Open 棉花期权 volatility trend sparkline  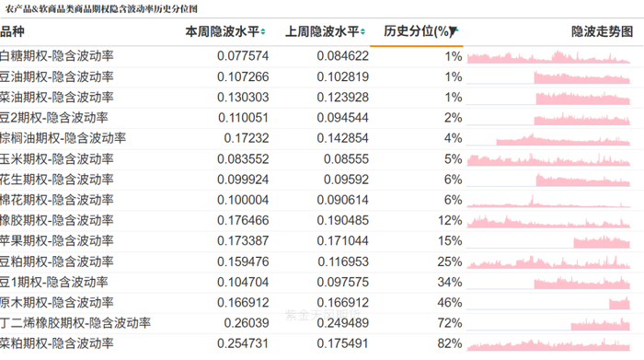[548, 201]
